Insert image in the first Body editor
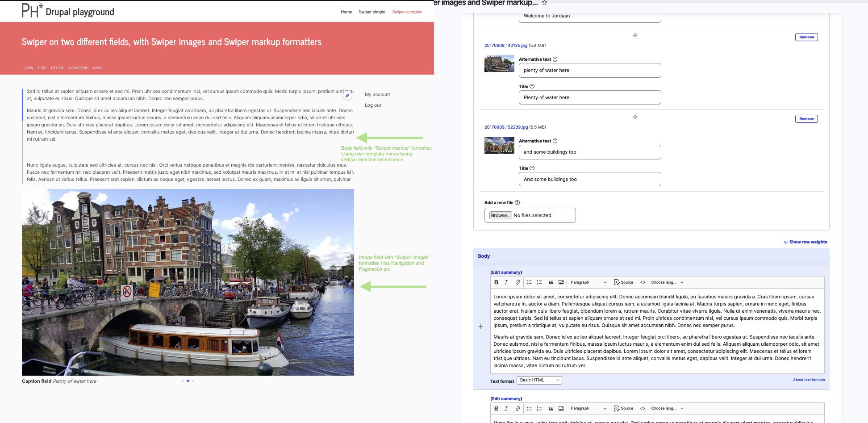868x423 pixels. click(x=561, y=282)
